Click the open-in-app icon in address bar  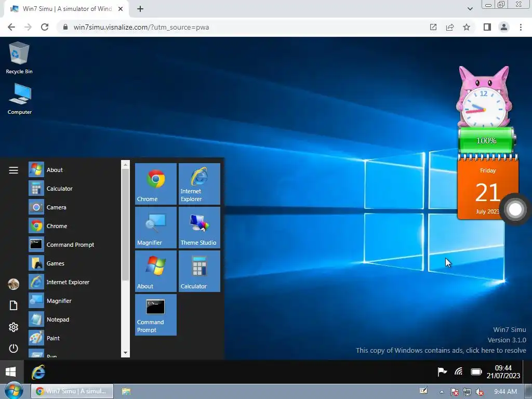tap(433, 27)
